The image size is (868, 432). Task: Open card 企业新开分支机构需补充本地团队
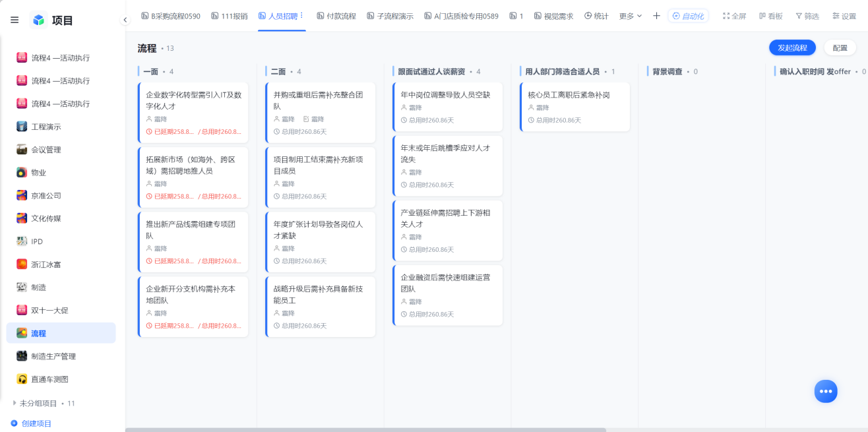tap(193, 307)
